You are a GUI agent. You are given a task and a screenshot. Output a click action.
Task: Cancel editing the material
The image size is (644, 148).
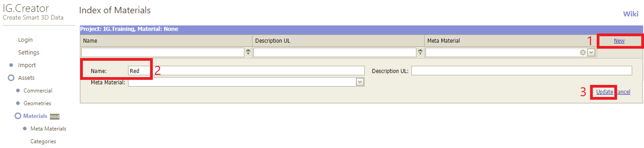pyautogui.click(x=623, y=92)
